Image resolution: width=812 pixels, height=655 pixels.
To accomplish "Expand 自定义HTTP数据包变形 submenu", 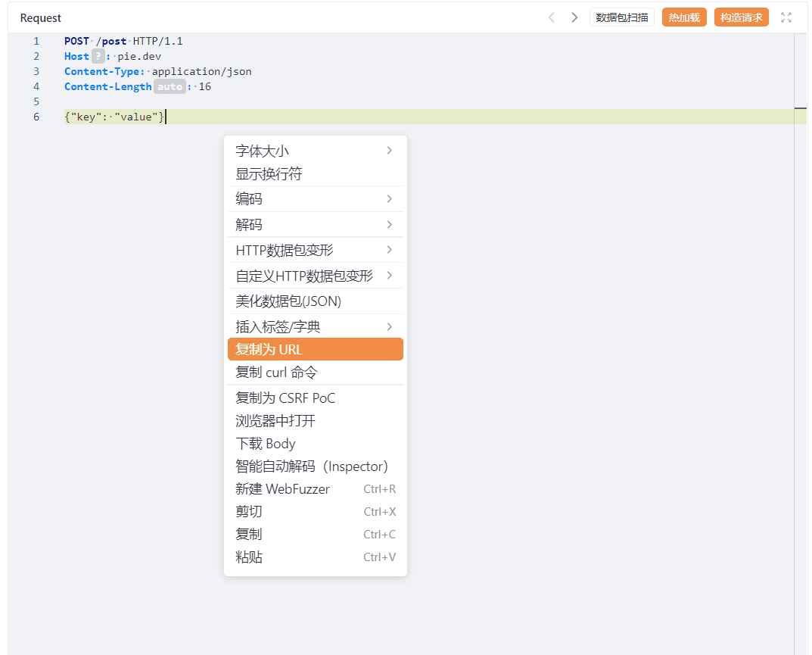I will tap(315, 276).
